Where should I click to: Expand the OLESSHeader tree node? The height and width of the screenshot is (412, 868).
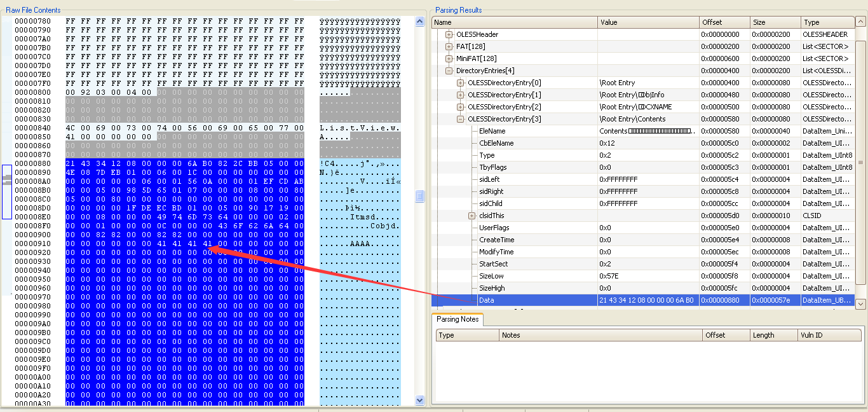click(449, 34)
